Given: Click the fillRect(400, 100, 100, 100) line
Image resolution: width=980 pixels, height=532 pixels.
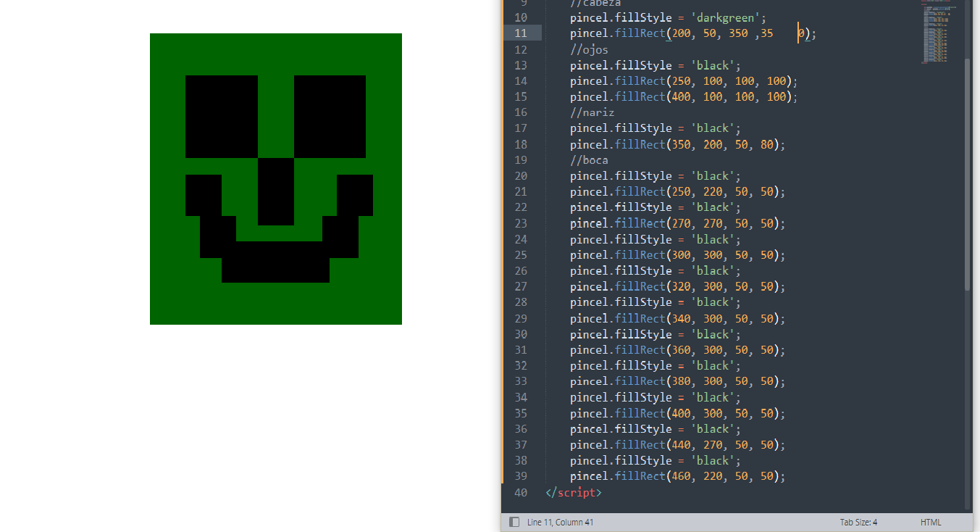Looking at the screenshot, I should click(x=684, y=97).
